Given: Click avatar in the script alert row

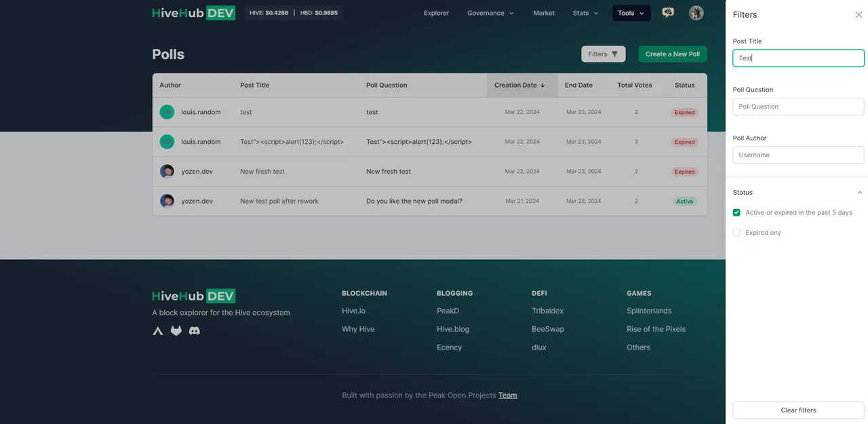Looking at the screenshot, I should (167, 142).
